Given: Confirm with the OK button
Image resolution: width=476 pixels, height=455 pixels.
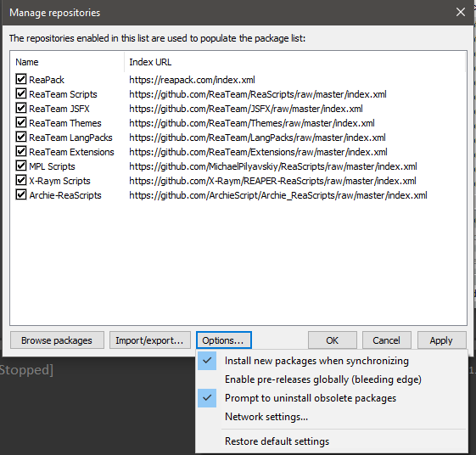Looking at the screenshot, I should click(x=332, y=340).
